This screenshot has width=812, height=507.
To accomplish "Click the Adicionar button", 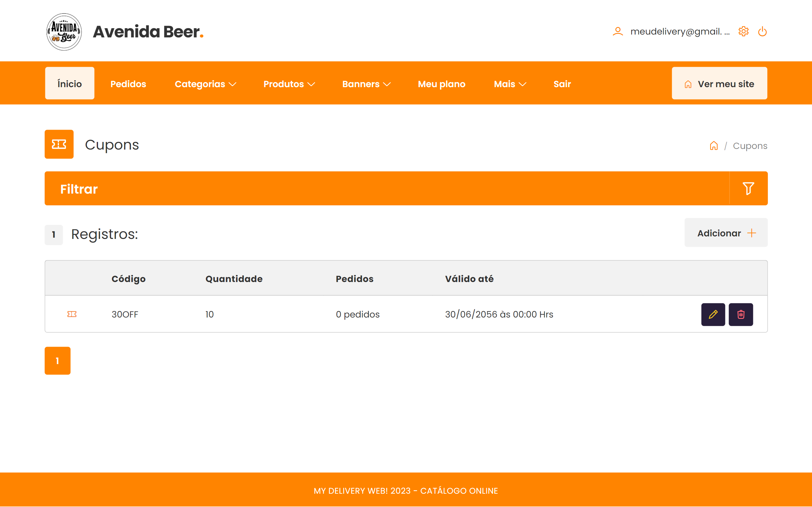I will 726,233.
